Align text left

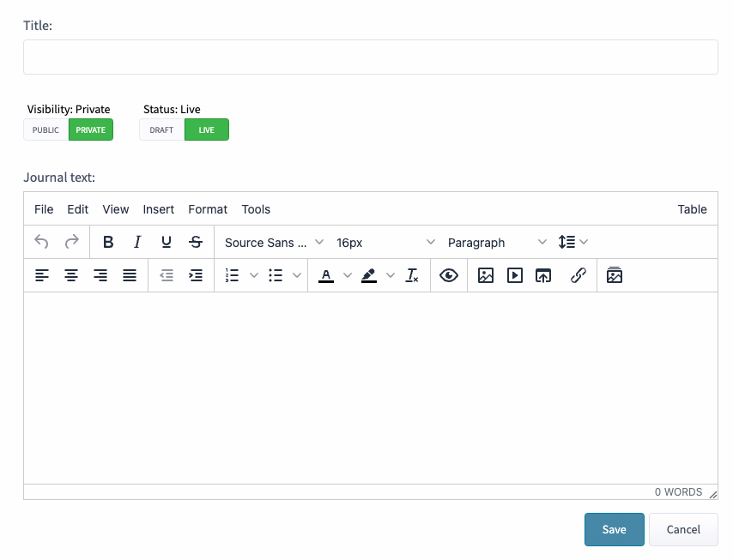click(42, 275)
